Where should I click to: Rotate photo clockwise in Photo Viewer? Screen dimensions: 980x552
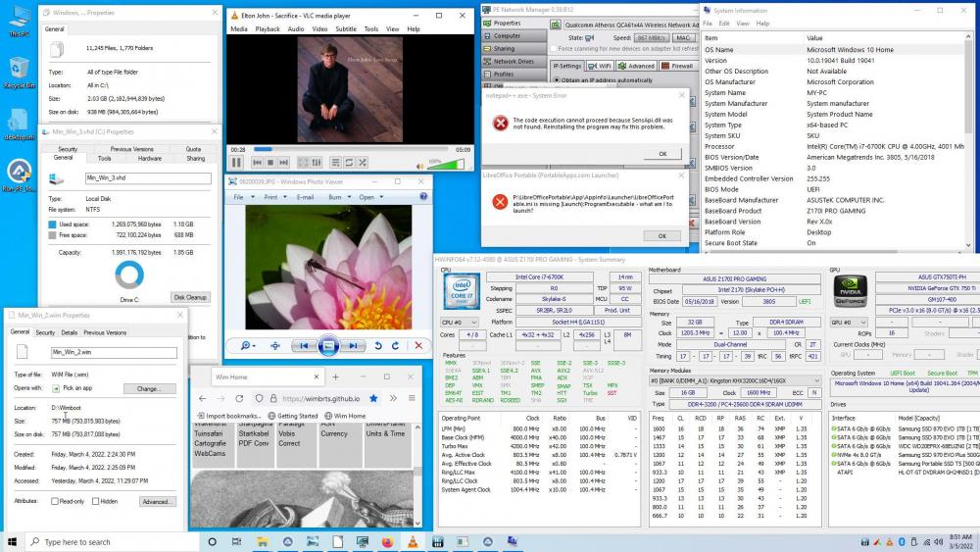tap(393, 345)
